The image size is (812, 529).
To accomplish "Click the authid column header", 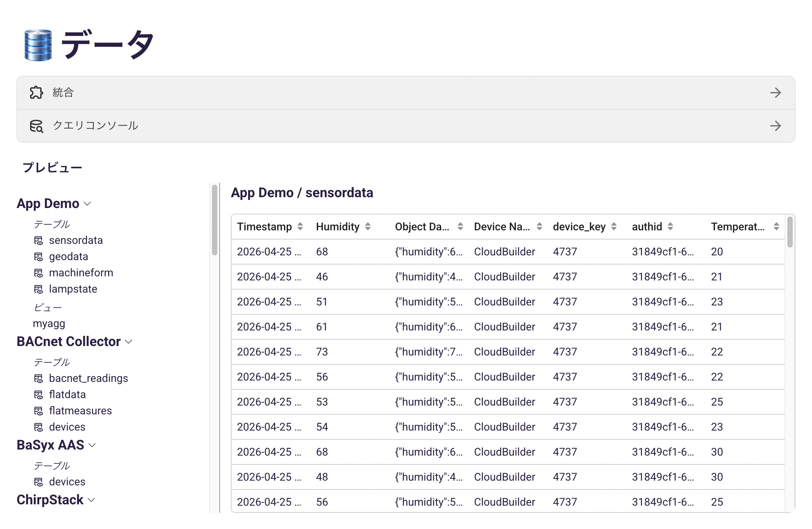I will [x=647, y=227].
